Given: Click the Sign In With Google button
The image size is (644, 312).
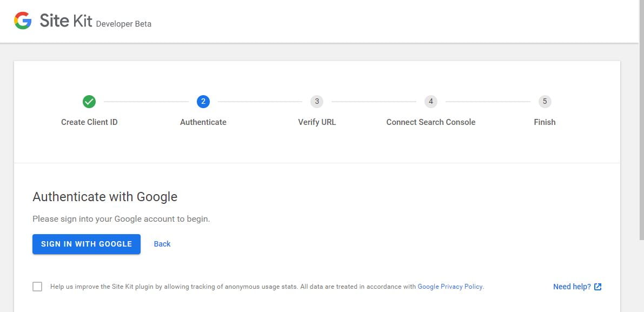Looking at the screenshot, I should pos(86,244).
